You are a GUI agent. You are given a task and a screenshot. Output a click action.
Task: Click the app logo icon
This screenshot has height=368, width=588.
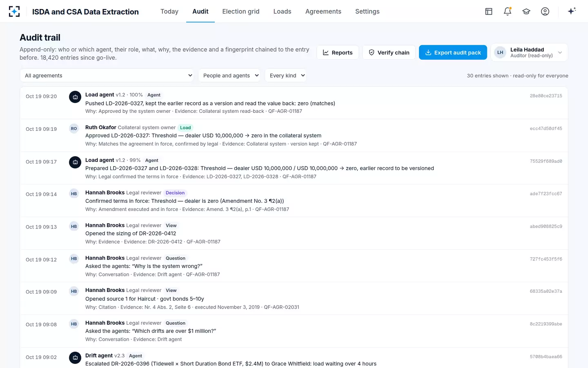pyautogui.click(x=14, y=11)
